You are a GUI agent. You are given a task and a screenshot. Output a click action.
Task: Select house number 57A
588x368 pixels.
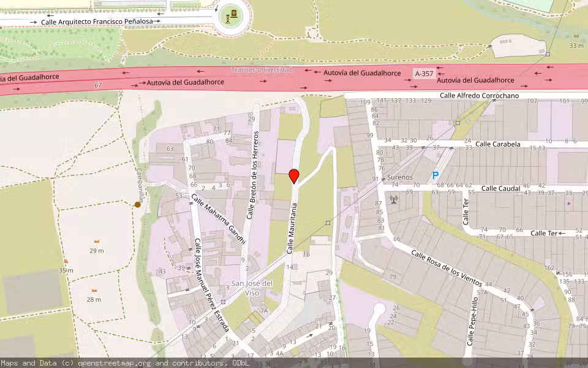(x=482, y=292)
